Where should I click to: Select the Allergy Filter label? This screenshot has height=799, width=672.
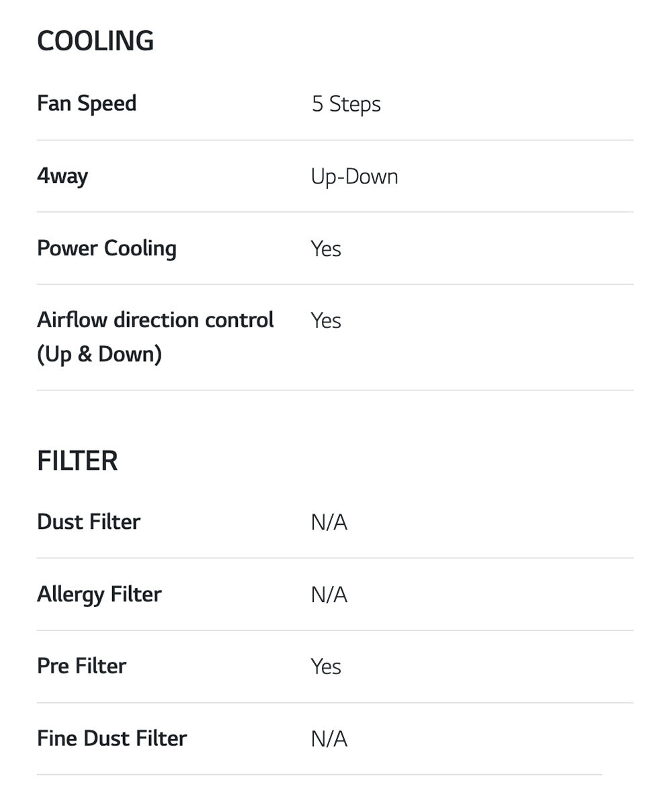click(99, 594)
